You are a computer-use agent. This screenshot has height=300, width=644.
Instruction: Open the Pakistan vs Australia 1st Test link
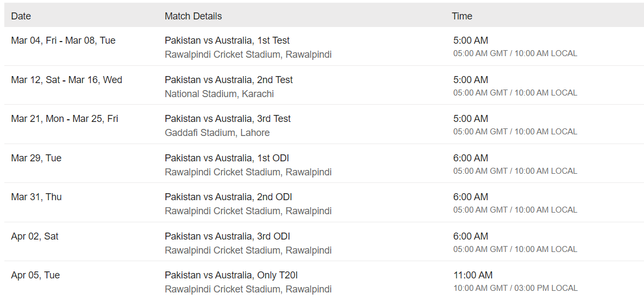(227, 40)
